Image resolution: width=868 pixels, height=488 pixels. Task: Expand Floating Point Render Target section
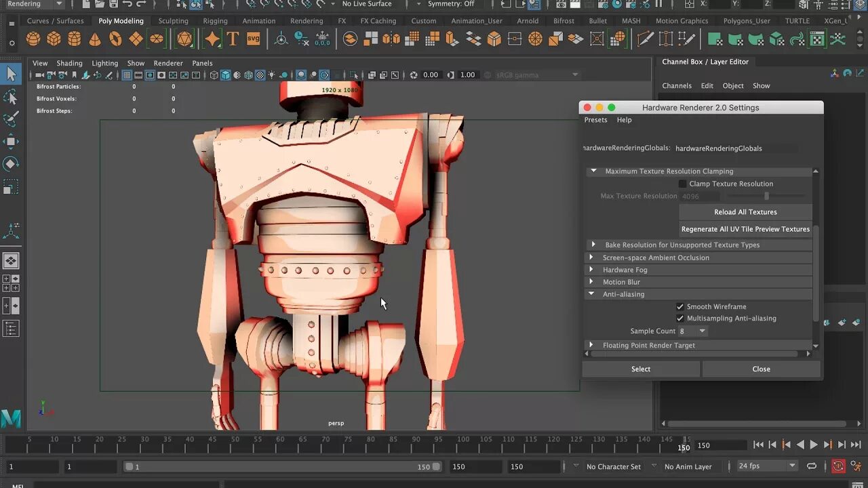592,345
